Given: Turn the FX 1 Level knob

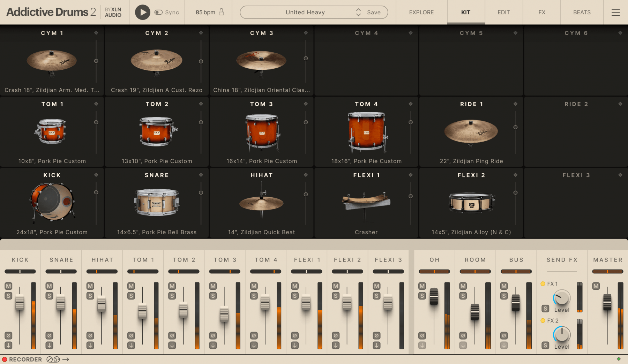Looking at the screenshot, I should pos(562,298).
